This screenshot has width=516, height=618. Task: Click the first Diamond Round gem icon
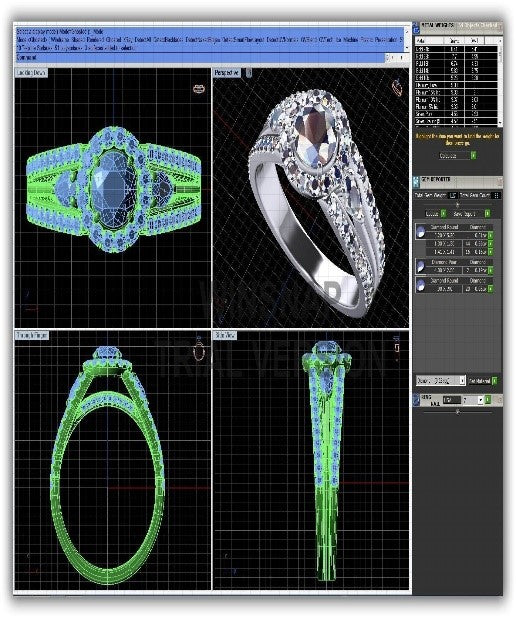421,233
